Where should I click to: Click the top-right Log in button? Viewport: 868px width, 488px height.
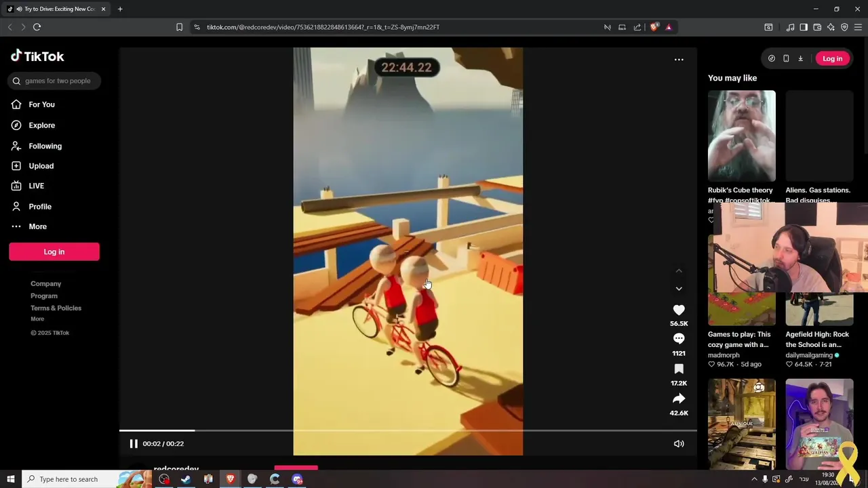tap(832, 59)
